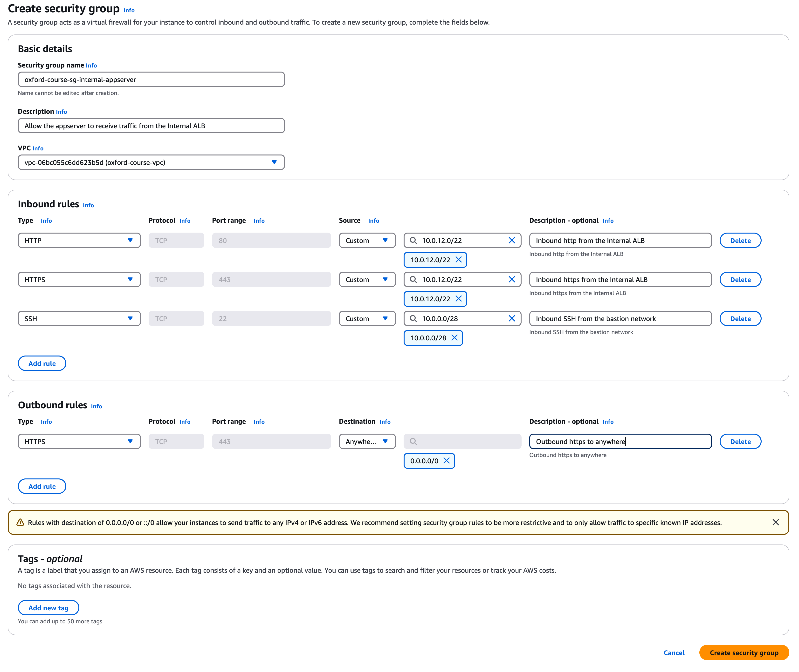This screenshot has height=672, width=799.
Task: Click the Description input field
Action: click(x=151, y=125)
